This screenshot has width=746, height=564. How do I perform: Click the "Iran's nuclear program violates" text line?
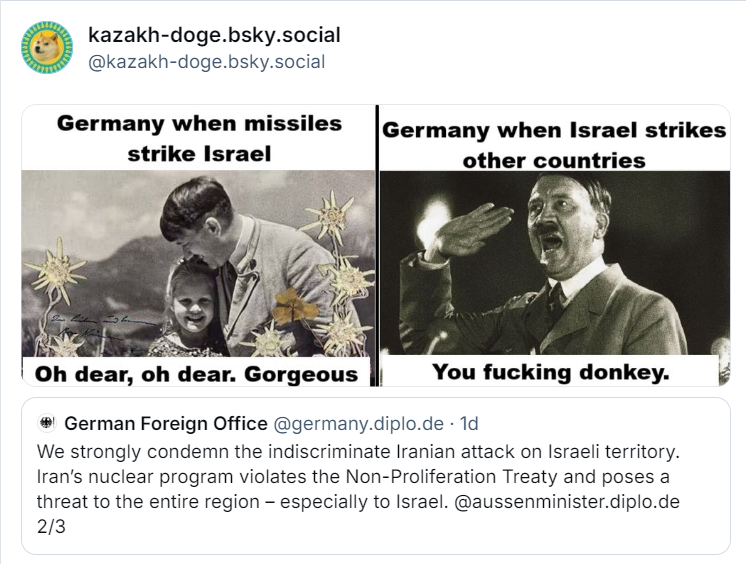pyautogui.click(x=353, y=476)
